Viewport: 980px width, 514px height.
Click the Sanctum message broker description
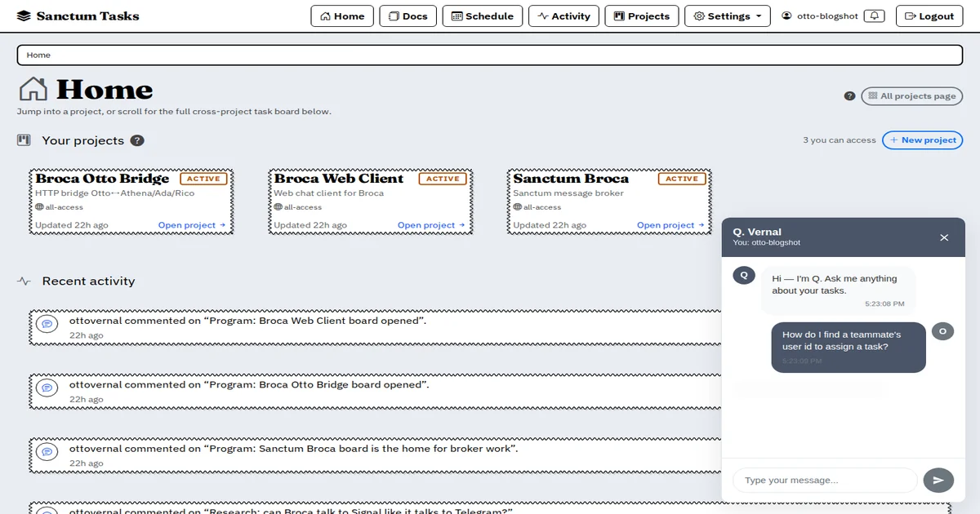tap(568, 193)
